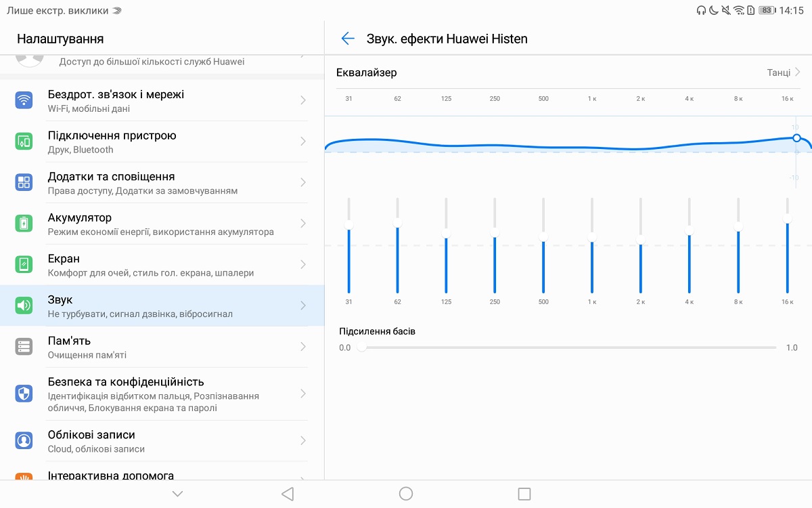This screenshot has width=812, height=508.
Task: Click the speaker icon for Звук
Action: pyautogui.click(x=24, y=305)
